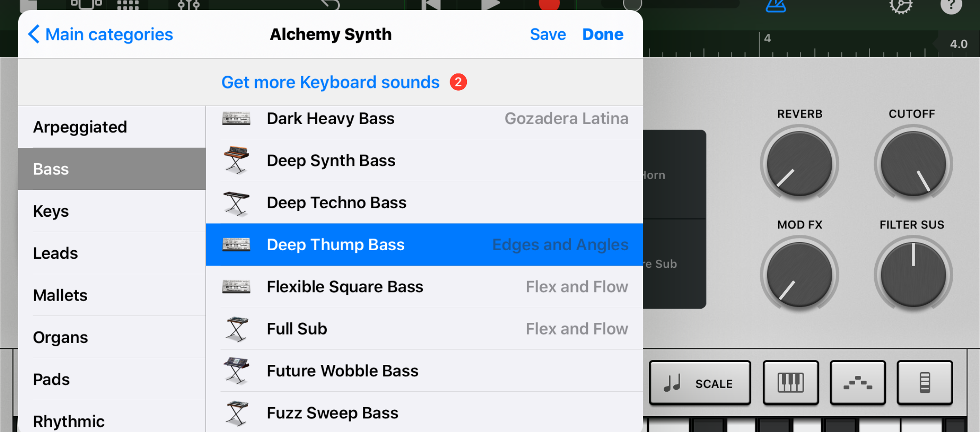Select the Leads category
Viewport: 980px width, 432px height.
point(55,253)
